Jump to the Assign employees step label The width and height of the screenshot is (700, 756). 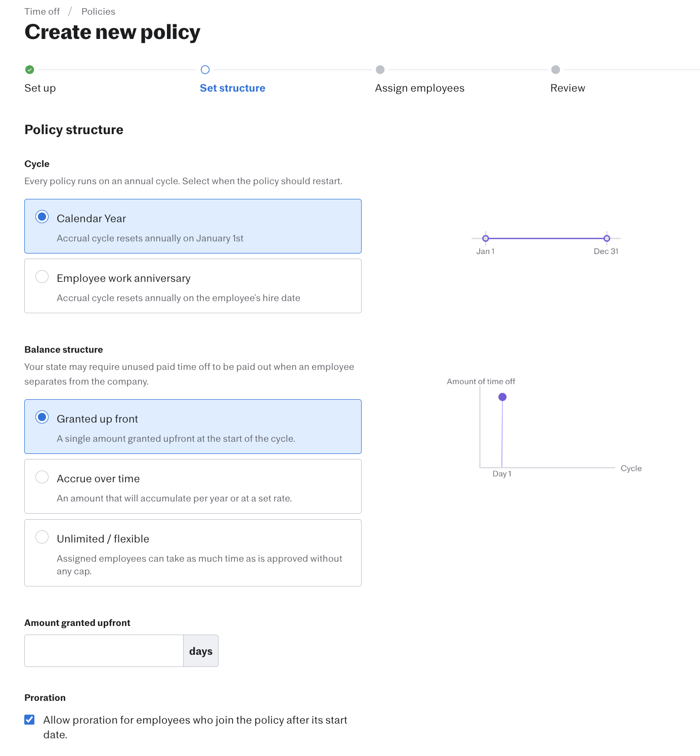tap(419, 88)
